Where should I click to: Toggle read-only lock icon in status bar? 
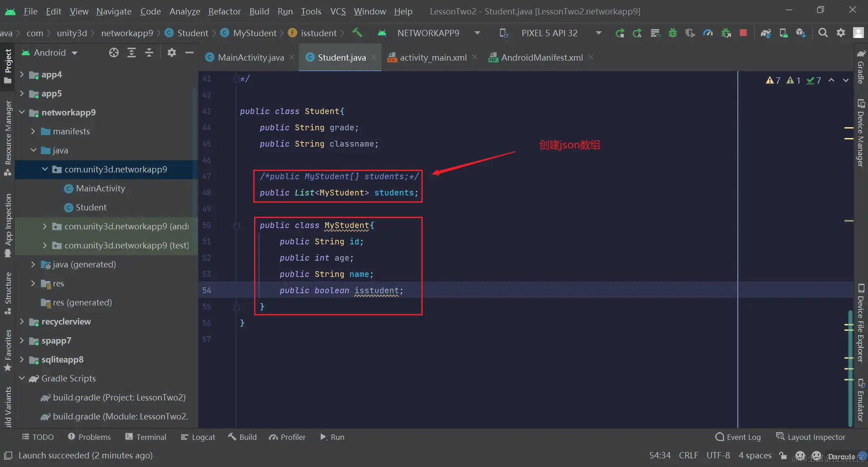pyautogui.click(x=783, y=456)
